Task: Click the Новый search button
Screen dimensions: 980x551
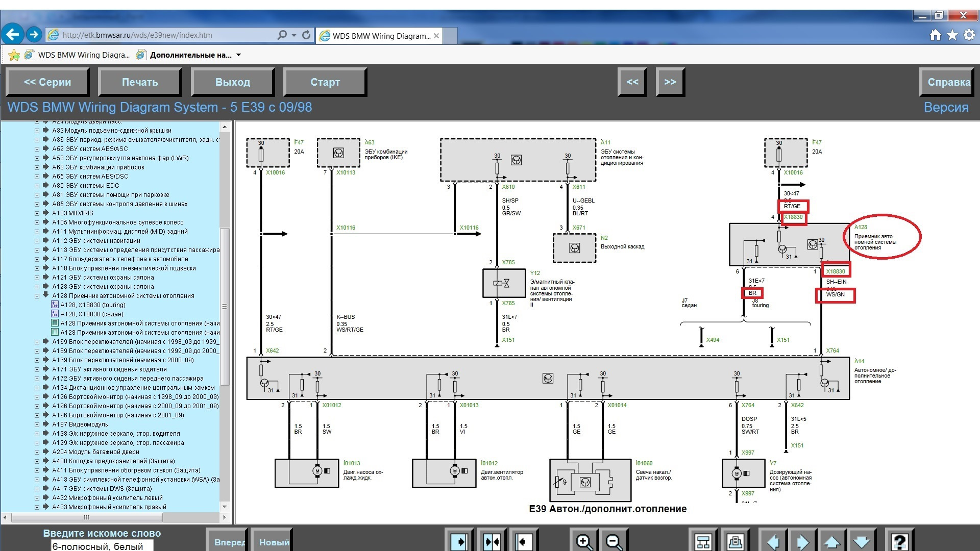Action: pyautogui.click(x=272, y=542)
